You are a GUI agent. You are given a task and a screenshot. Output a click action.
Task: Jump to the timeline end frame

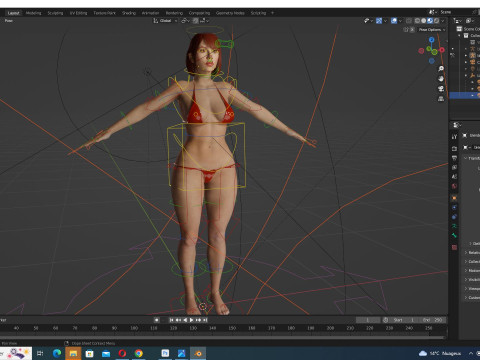click(x=205, y=320)
